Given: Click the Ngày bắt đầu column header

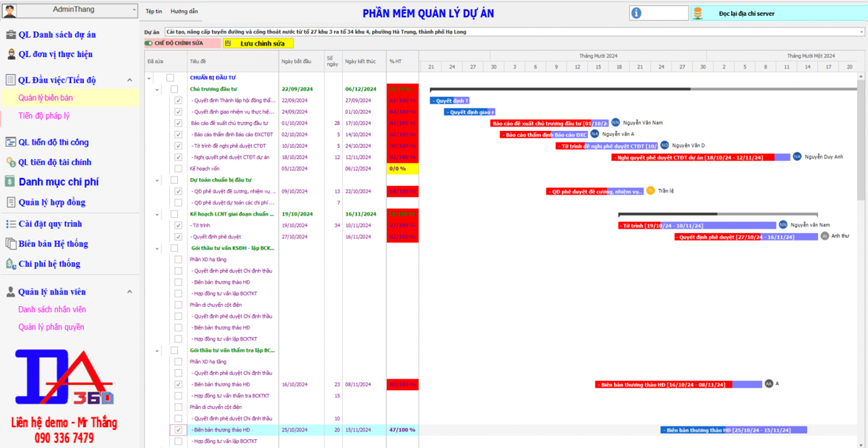Looking at the screenshot, I should 301,62.
